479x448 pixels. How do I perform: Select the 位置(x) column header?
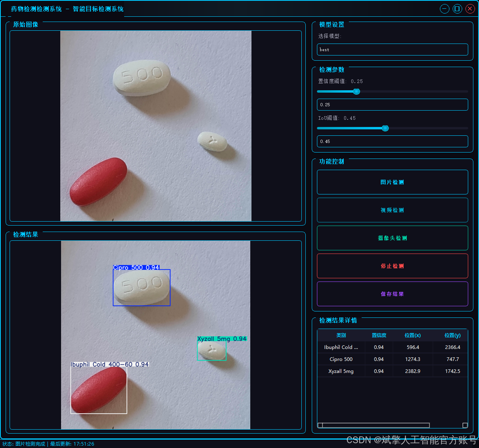coord(413,335)
